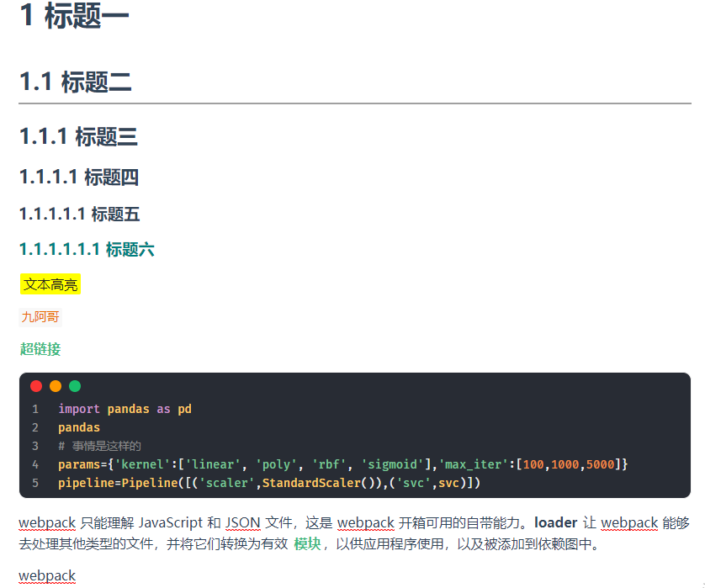Open the 超链接 hyperlink

tap(40, 349)
